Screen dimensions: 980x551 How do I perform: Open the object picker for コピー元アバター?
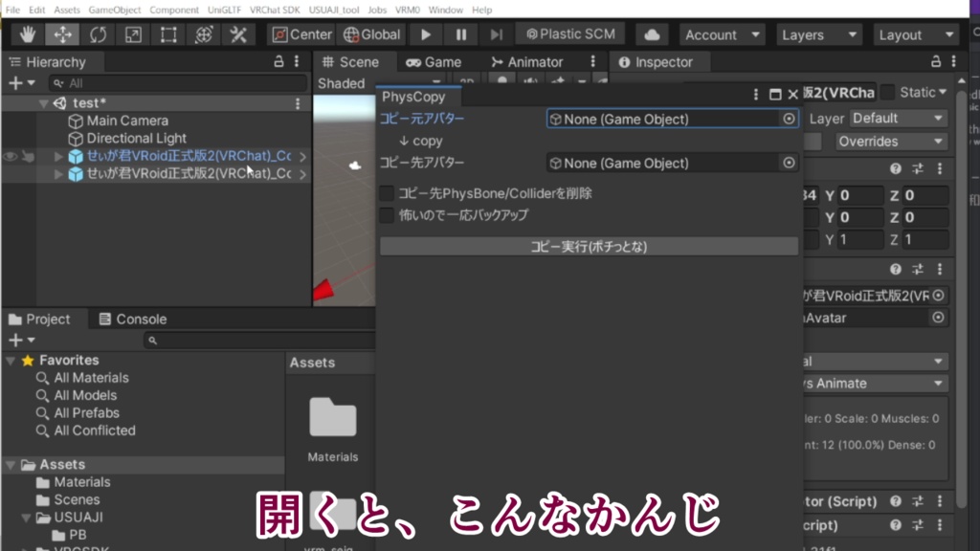[790, 119]
